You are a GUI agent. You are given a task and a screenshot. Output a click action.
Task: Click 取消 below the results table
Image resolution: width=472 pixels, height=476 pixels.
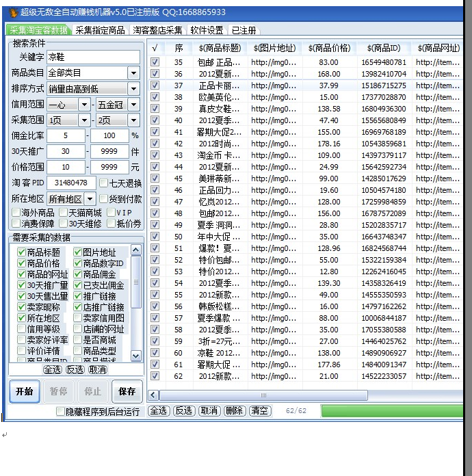[209, 411]
